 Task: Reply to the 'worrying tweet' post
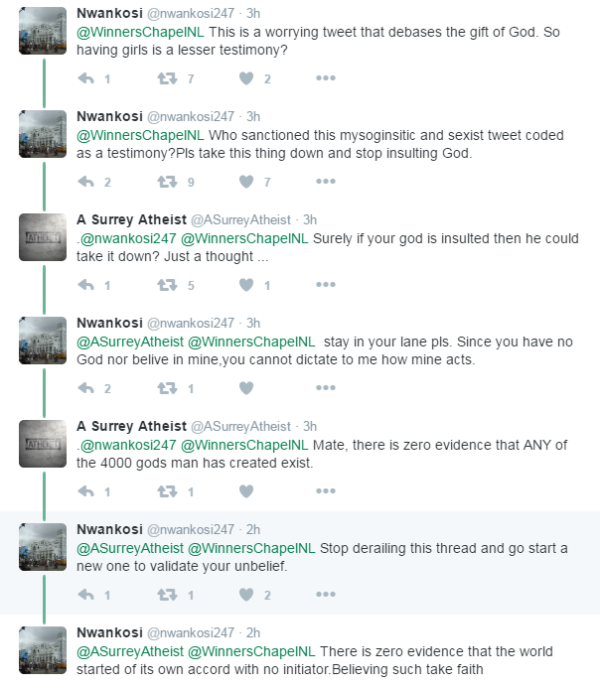(x=86, y=78)
